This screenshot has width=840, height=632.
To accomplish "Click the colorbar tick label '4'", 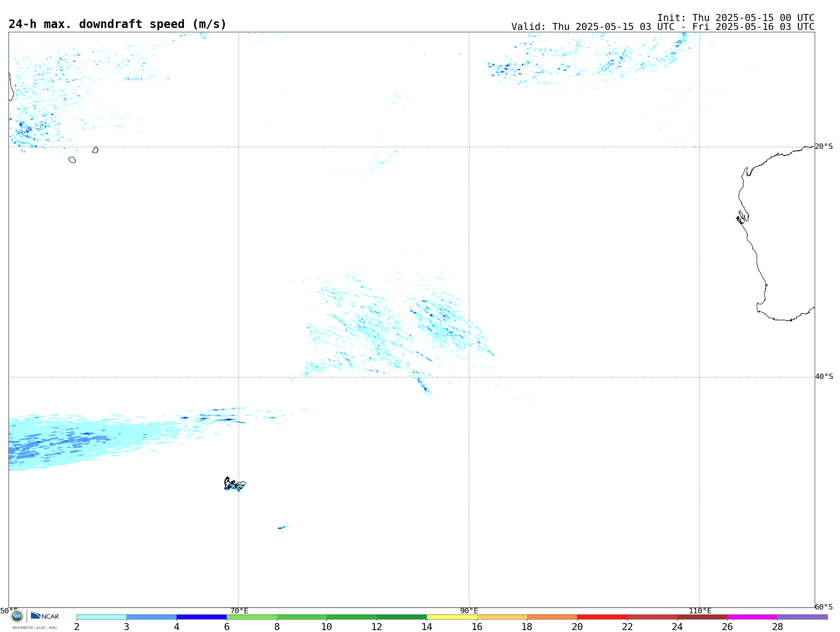I will (x=177, y=627).
